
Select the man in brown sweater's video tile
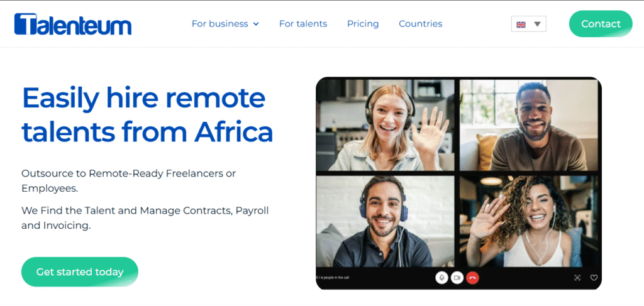click(529, 125)
